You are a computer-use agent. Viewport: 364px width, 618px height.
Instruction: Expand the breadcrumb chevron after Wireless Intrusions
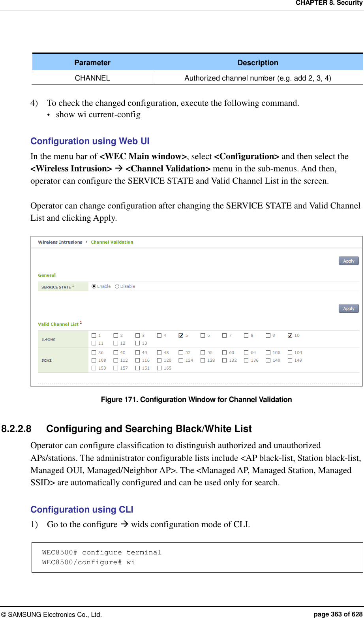86,242
